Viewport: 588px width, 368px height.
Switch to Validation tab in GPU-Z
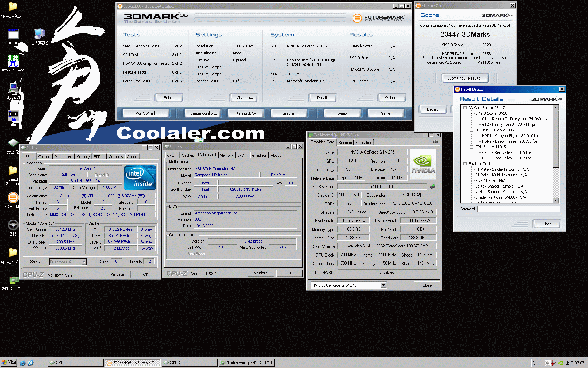(364, 143)
